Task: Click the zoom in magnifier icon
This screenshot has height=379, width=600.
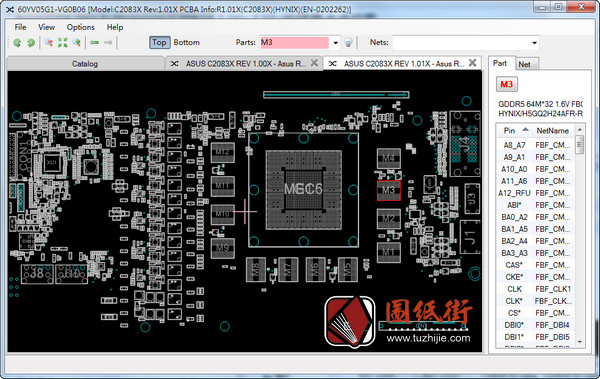Action: tap(77, 42)
